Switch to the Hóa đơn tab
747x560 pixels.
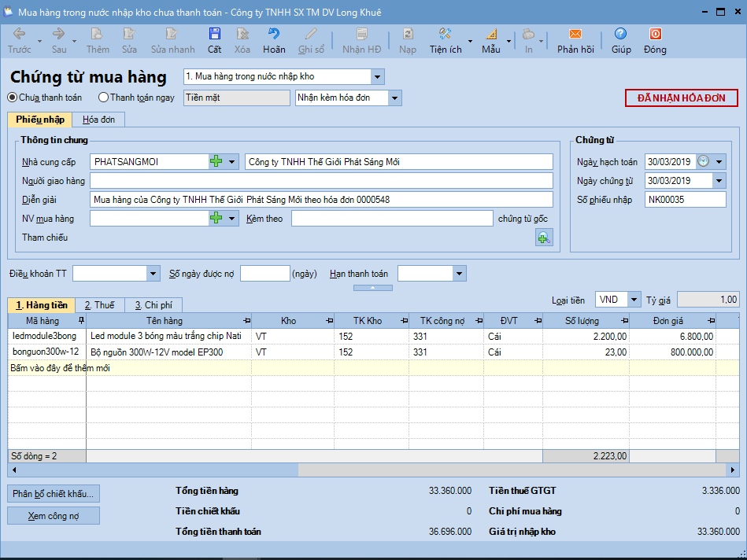(x=98, y=120)
